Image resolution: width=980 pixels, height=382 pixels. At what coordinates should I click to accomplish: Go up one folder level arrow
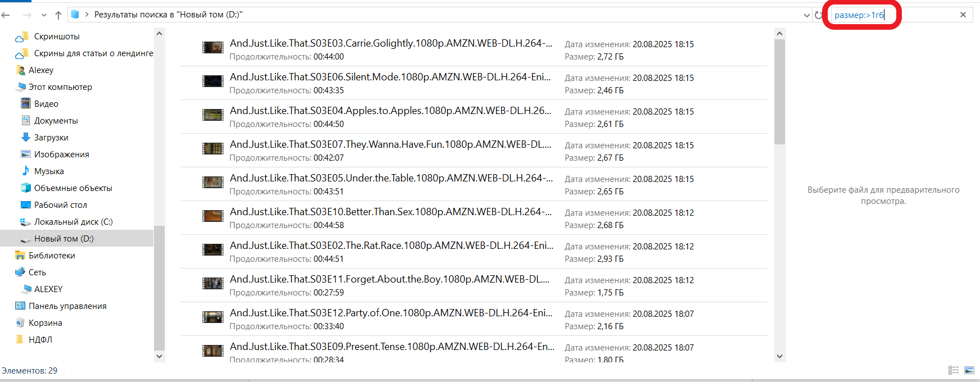coord(58,15)
